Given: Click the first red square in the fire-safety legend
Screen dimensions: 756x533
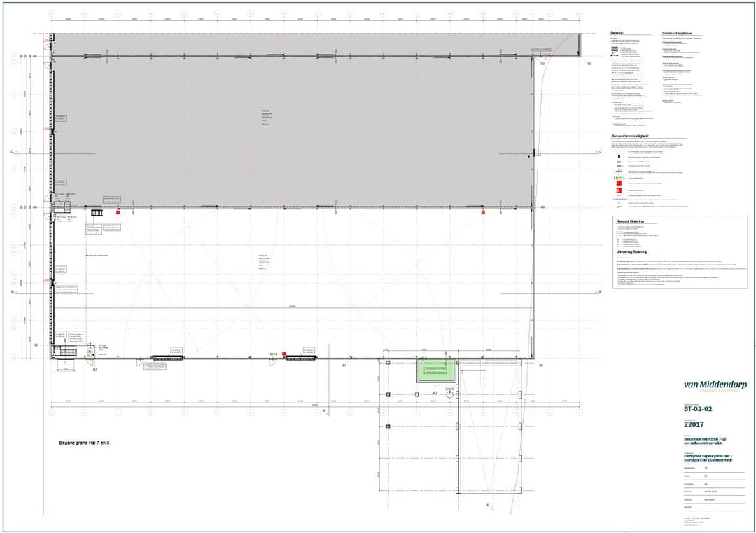Looking at the screenshot, I should 619,184.
